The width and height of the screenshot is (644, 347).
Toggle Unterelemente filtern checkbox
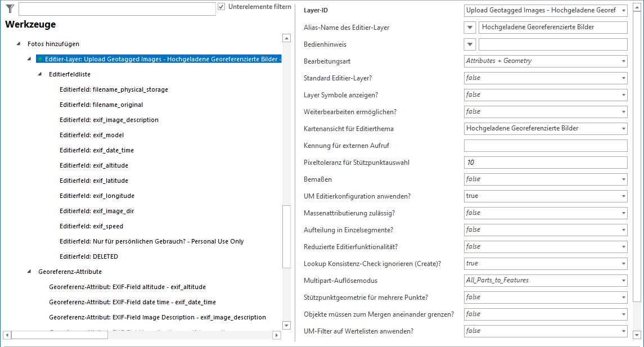tap(222, 7)
